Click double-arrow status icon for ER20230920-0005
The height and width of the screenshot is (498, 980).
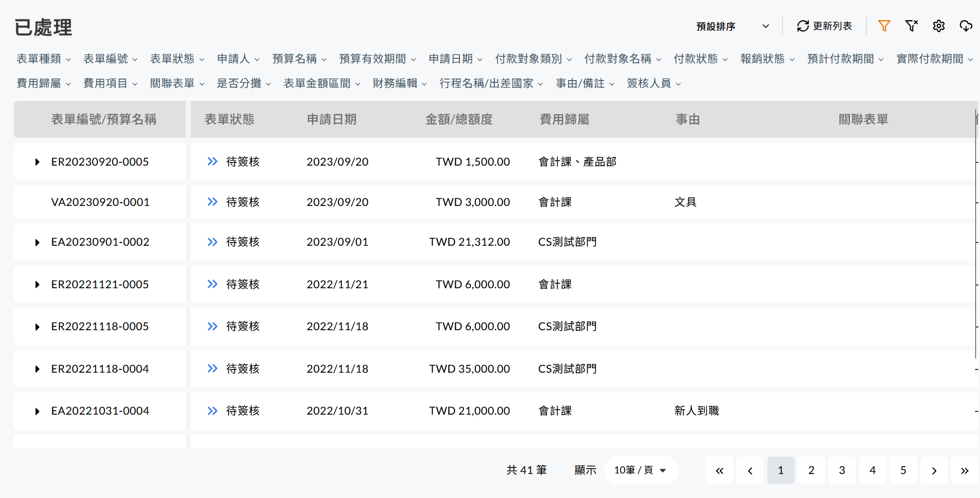click(x=213, y=162)
